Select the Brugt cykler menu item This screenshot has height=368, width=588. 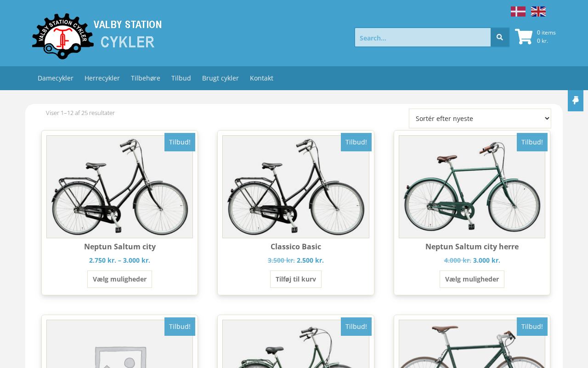[x=220, y=78]
